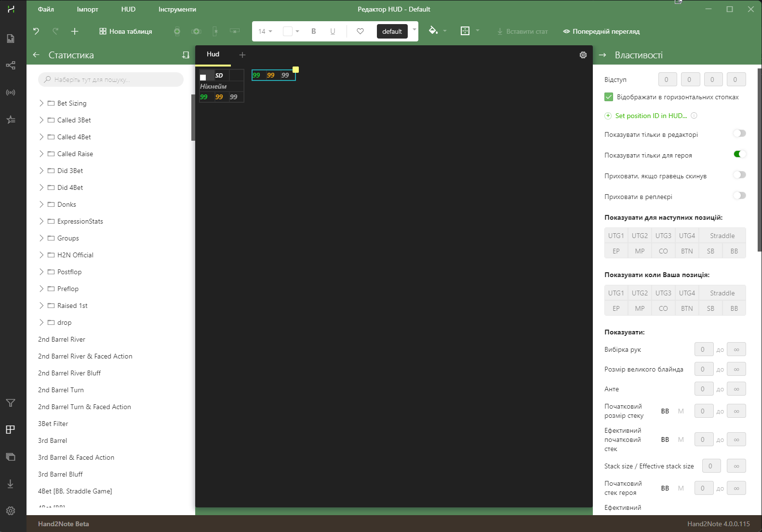Open the settings gear in left sidebar
This screenshot has height=532, width=762.
11,511
